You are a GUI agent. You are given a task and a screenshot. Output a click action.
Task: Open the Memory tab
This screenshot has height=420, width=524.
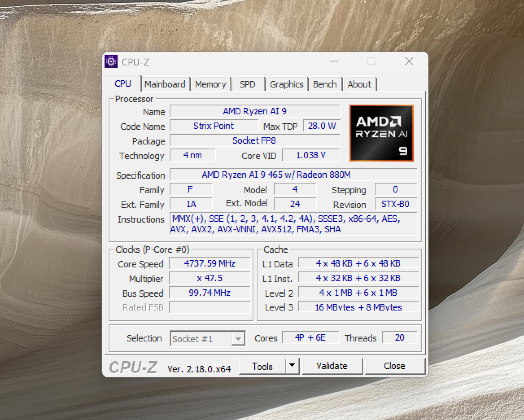[x=210, y=84]
